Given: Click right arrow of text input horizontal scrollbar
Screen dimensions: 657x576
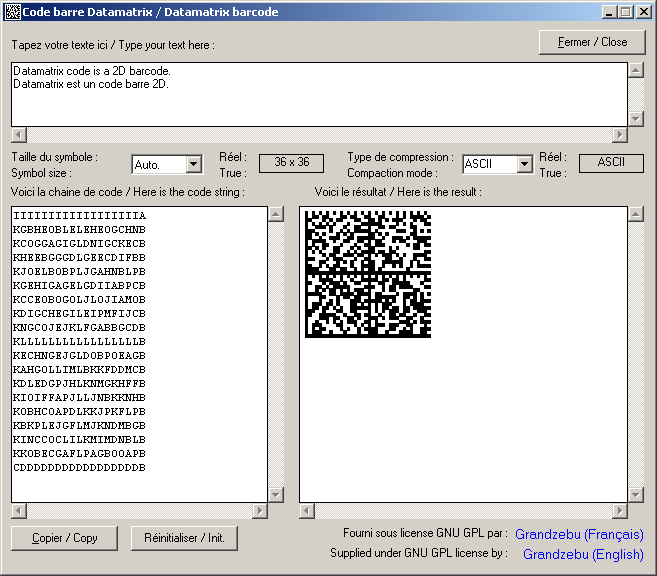Looking at the screenshot, I should [x=620, y=135].
